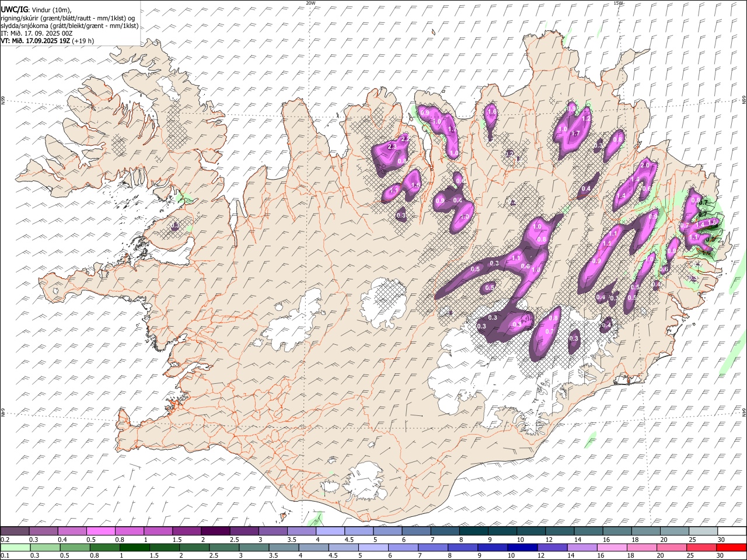
Task: Select the violet-blue rain swatch labeled 12
Action: (552, 547)
